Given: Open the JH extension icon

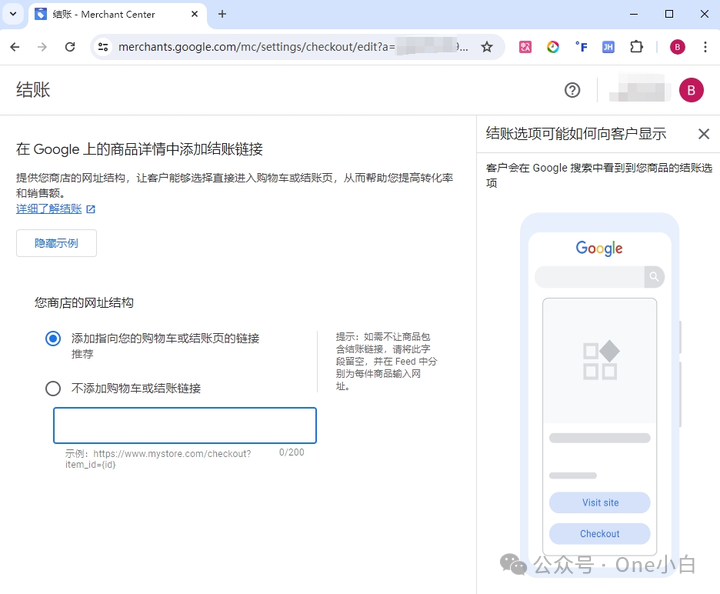Looking at the screenshot, I should pyautogui.click(x=608, y=47).
